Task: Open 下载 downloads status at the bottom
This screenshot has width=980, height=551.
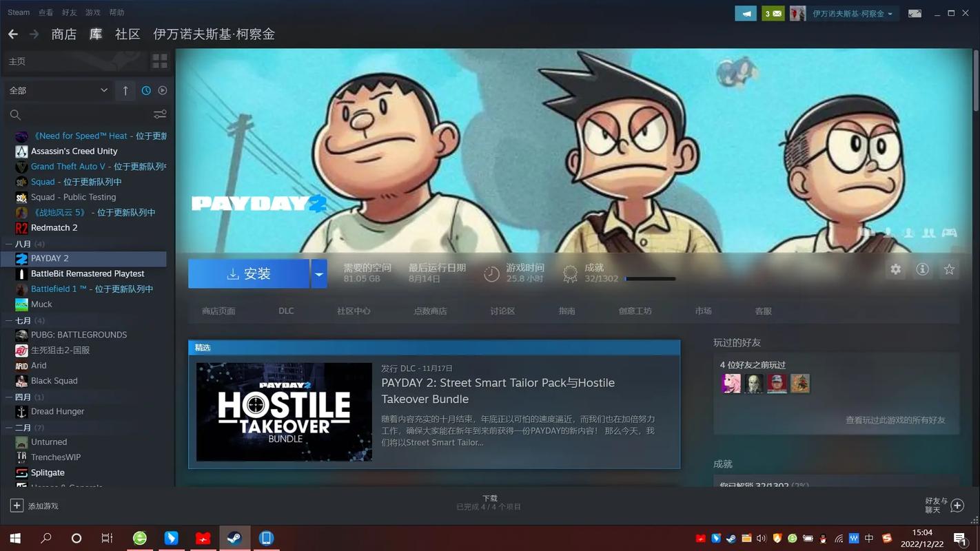Action: point(489,502)
